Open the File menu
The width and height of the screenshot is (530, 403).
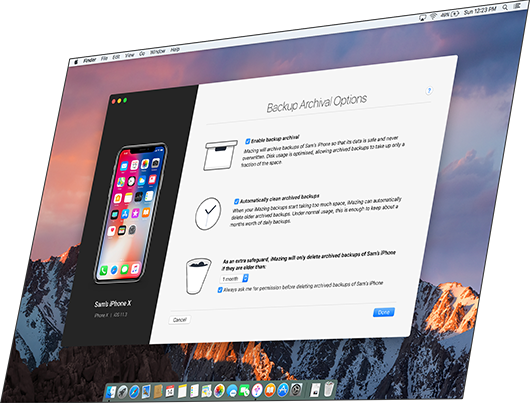pos(104,58)
